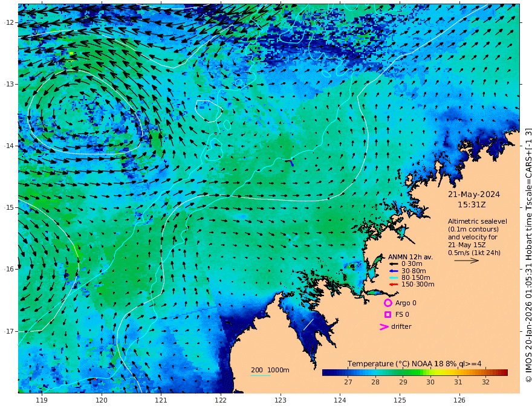This screenshot has height=411, width=532.
Task: Click the 30°C point on temperature colorbar
Action: tap(430, 373)
